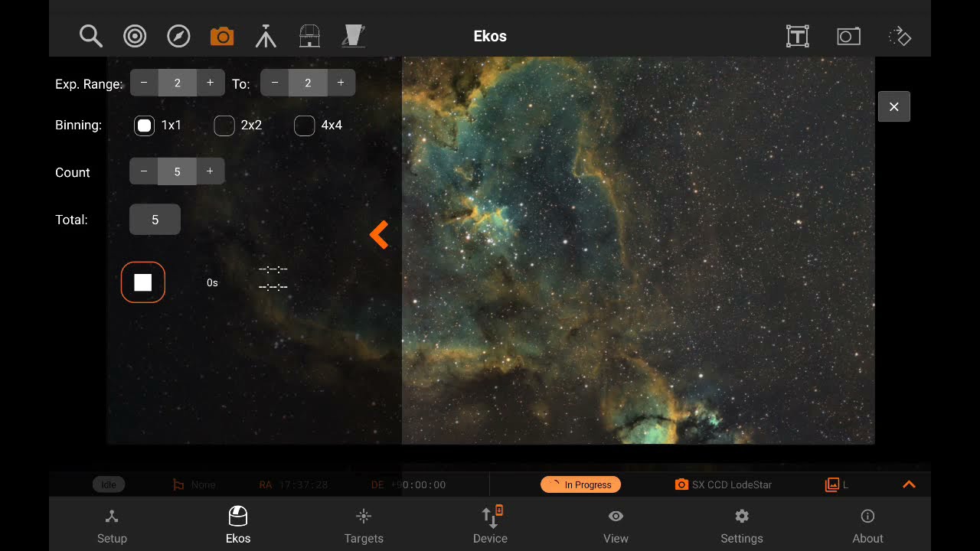Click the In Progress status badge

[580, 484]
